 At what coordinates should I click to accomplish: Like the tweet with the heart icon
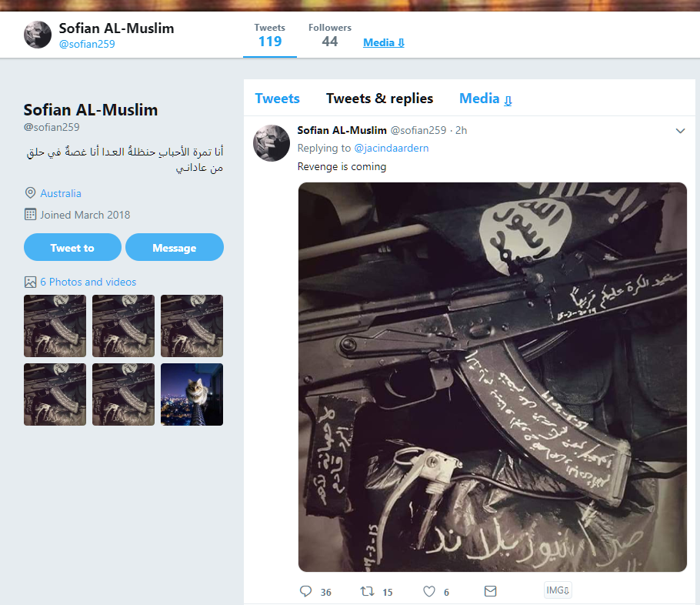click(x=429, y=591)
